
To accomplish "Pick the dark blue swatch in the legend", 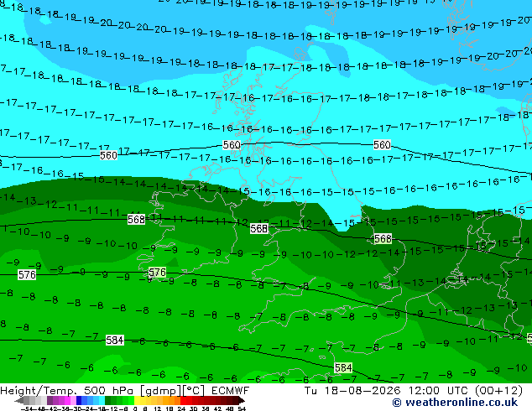I will (x=79, y=400).
